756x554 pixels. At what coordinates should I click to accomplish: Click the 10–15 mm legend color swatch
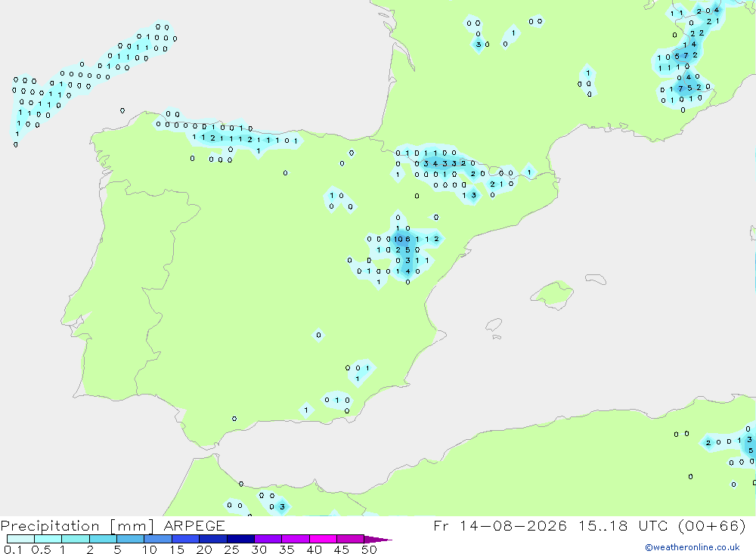click(x=158, y=539)
